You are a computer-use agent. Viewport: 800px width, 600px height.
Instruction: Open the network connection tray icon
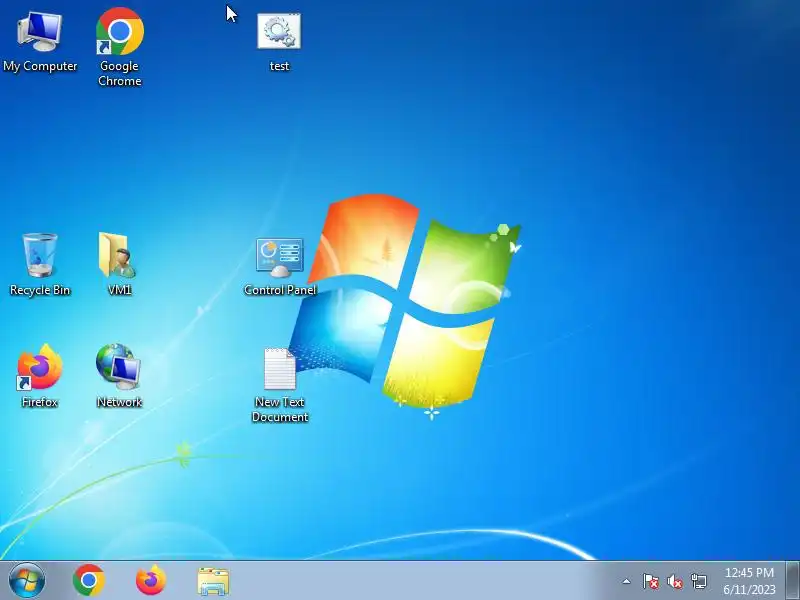pyautogui.click(x=698, y=581)
